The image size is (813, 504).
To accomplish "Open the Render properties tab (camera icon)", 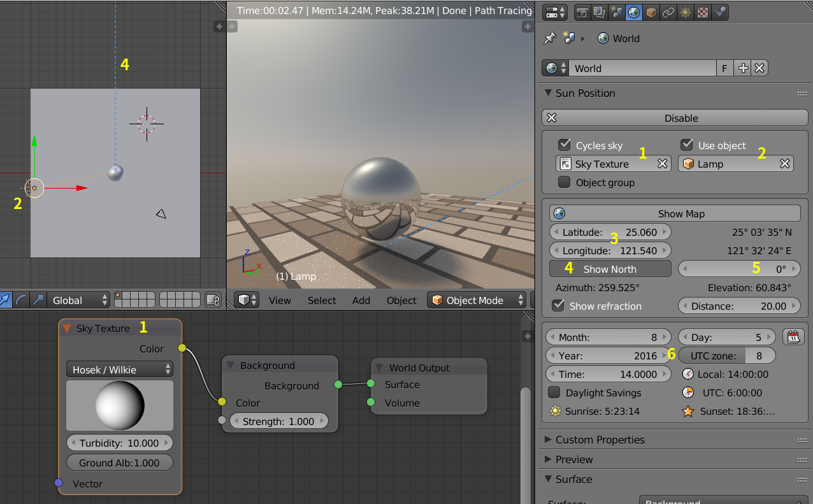I will pos(582,12).
